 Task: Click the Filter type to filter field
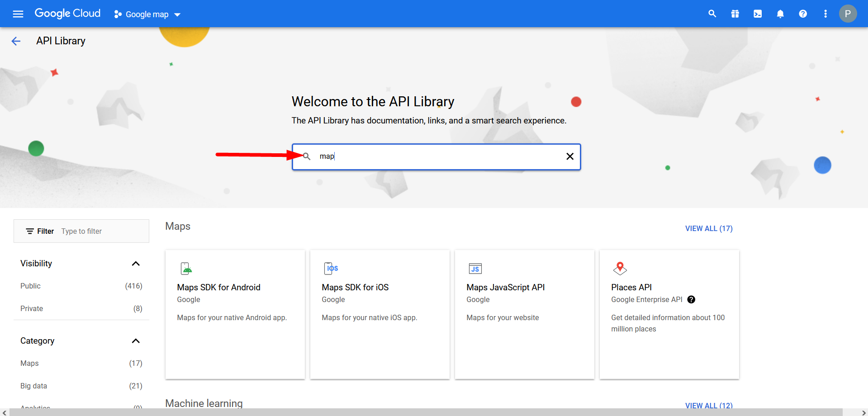(81, 231)
